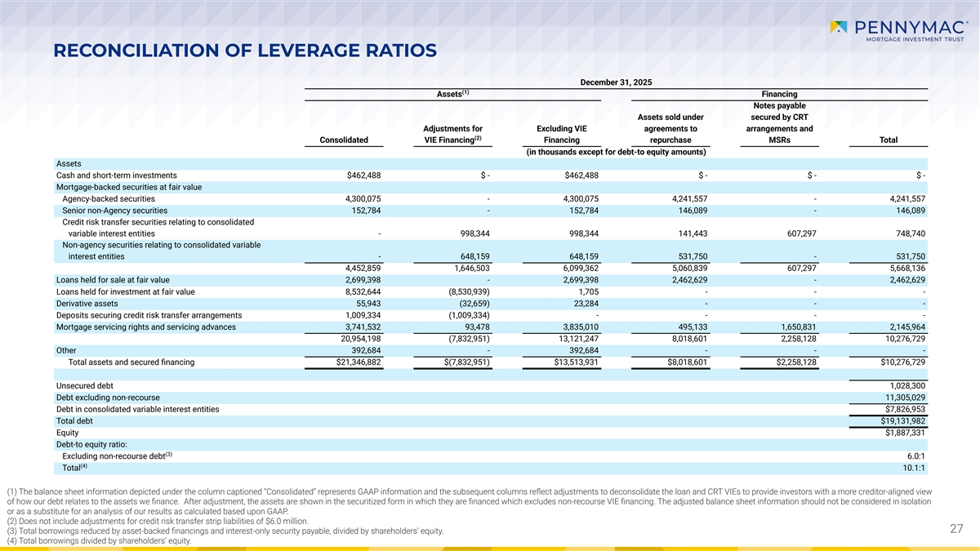
Task: Click the Excluding VIE Financing column header
Action: coord(562,134)
